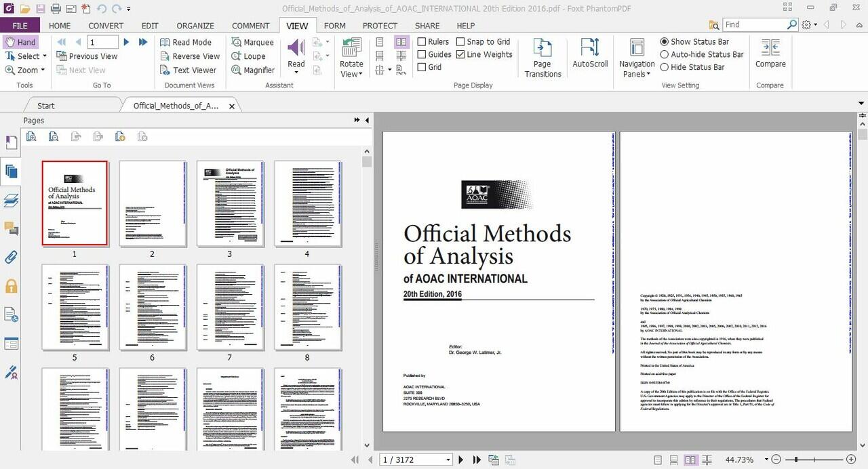The height and width of the screenshot is (469, 868).
Task: Click the Print icon in quick access toolbar
Action: (56, 9)
